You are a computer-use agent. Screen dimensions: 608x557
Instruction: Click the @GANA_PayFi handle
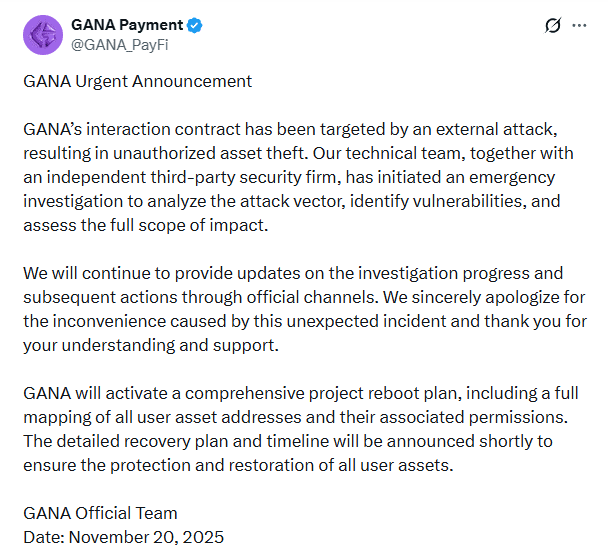coord(114,43)
